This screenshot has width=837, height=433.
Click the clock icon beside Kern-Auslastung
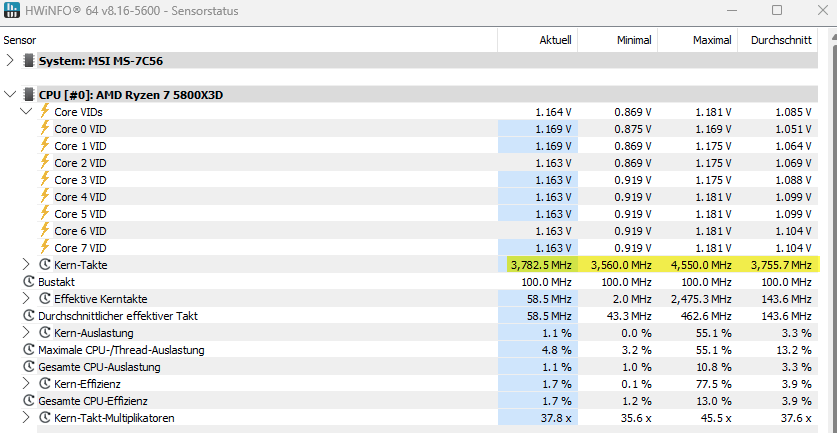click(x=45, y=333)
